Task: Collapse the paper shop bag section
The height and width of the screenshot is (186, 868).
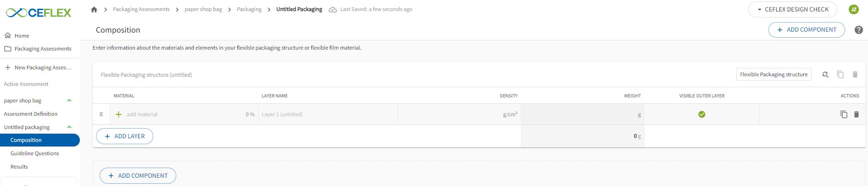Action: pos(69,101)
